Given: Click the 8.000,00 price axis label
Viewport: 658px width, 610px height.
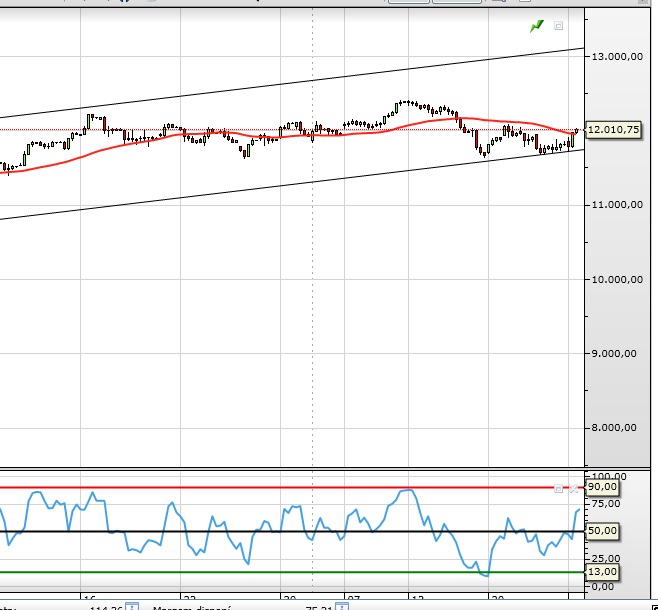Looking at the screenshot, I should click(x=614, y=428).
